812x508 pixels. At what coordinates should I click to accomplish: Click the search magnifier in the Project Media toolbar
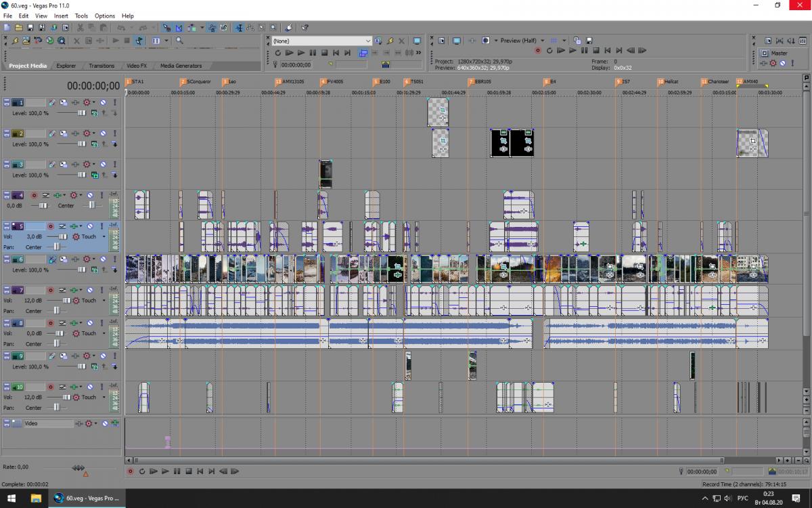(x=179, y=41)
